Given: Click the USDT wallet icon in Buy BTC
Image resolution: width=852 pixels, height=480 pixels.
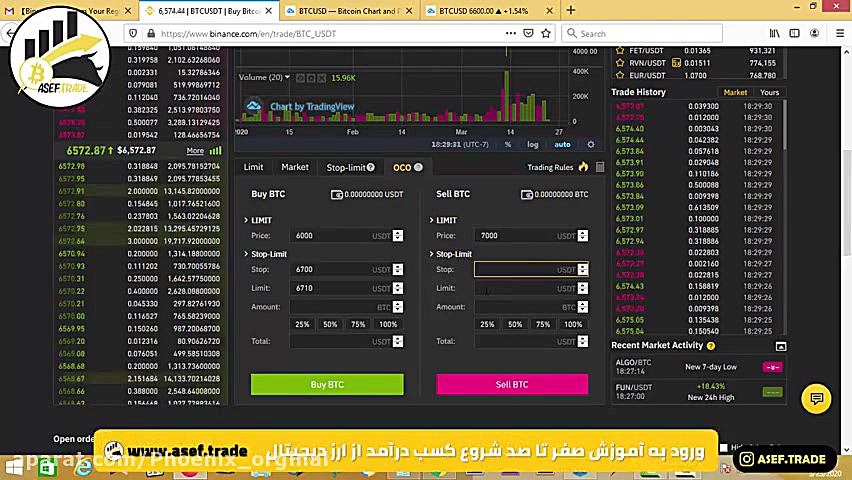Looking at the screenshot, I should pyautogui.click(x=336, y=195).
